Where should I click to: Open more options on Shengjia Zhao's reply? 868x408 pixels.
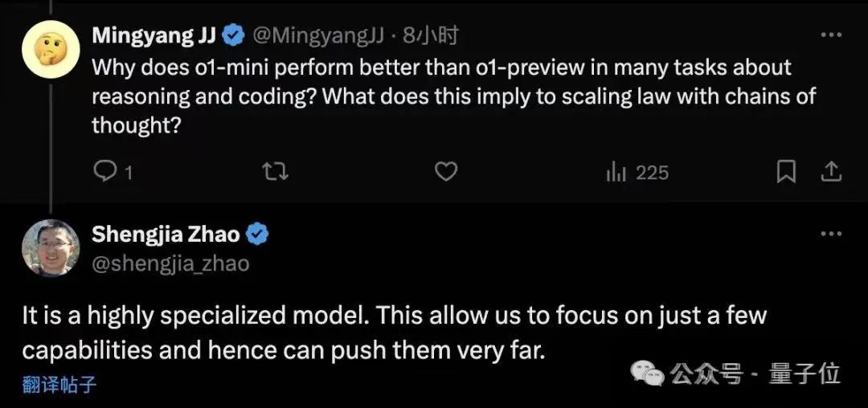click(x=830, y=234)
